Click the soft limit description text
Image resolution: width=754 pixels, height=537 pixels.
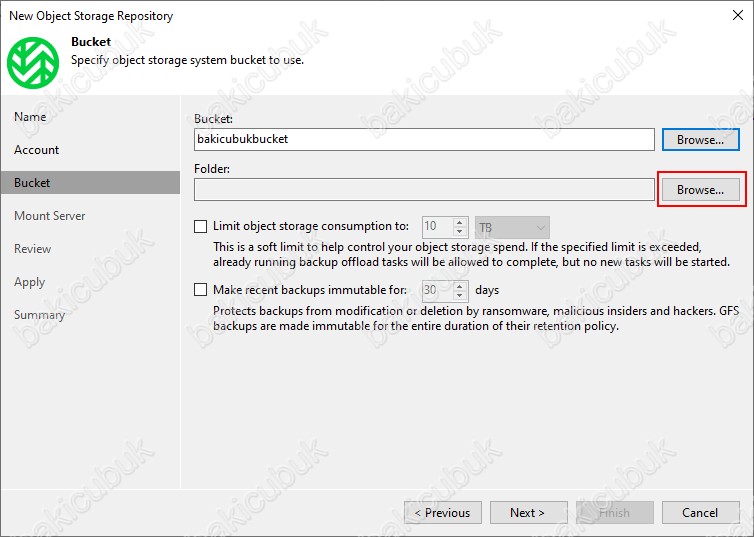472,254
